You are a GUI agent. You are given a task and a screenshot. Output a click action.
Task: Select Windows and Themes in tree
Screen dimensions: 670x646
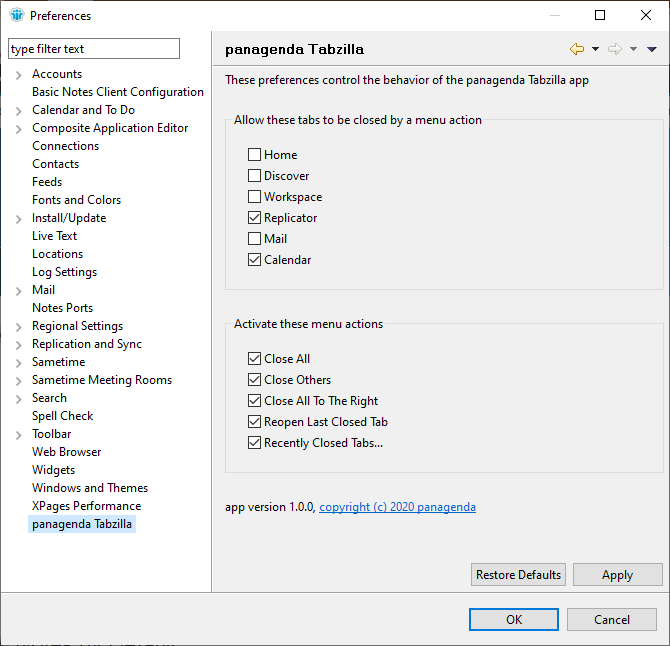[89, 488]
